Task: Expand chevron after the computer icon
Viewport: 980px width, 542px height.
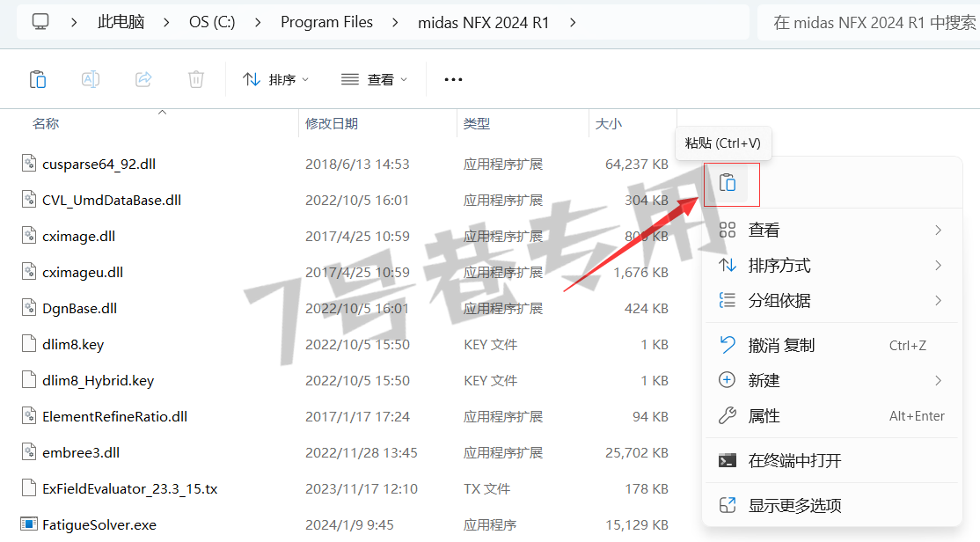Action: (74, 23)
